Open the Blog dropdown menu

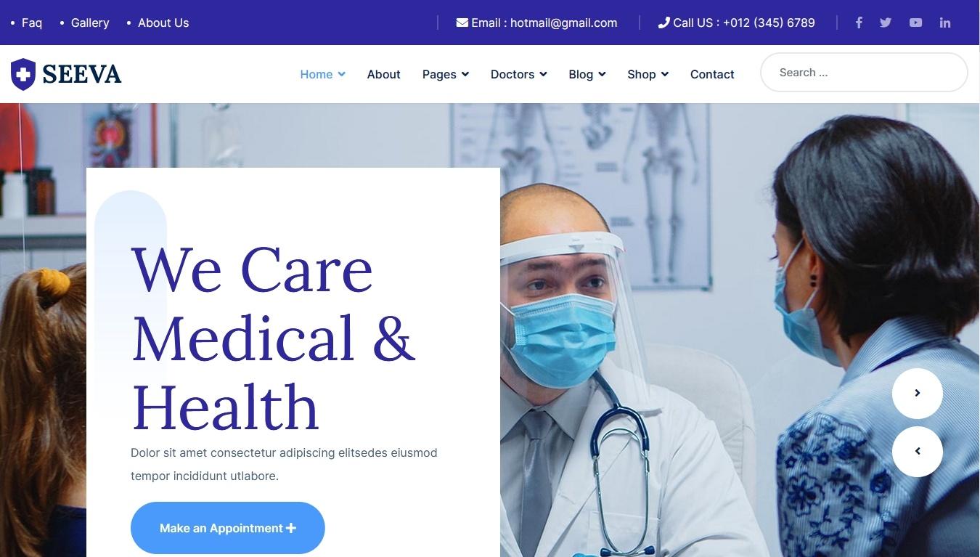tap(587, 74)
